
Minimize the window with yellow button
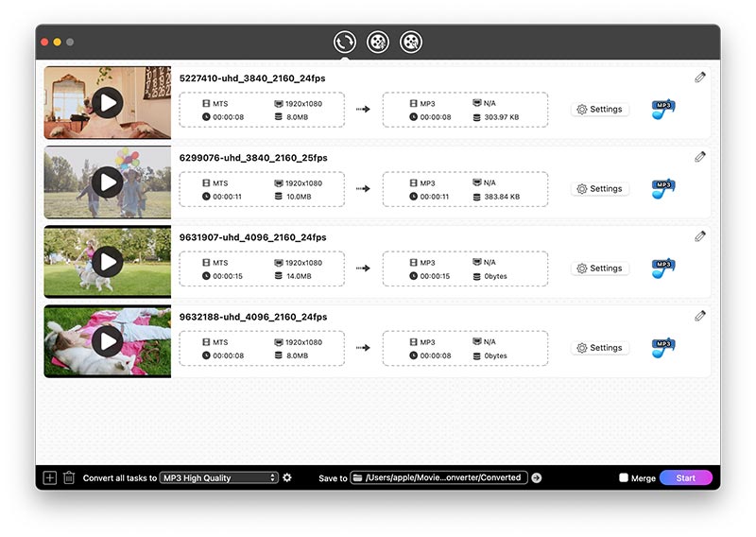pos(57,42)
